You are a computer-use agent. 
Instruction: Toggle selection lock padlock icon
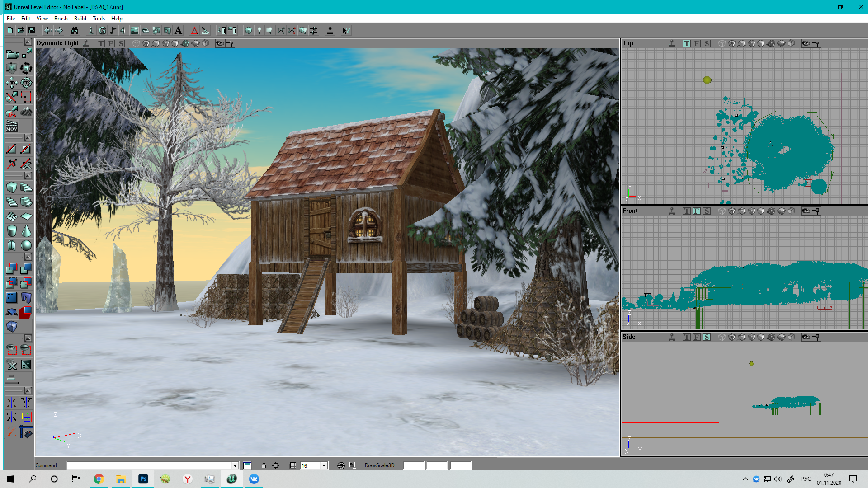pos(264,465)
